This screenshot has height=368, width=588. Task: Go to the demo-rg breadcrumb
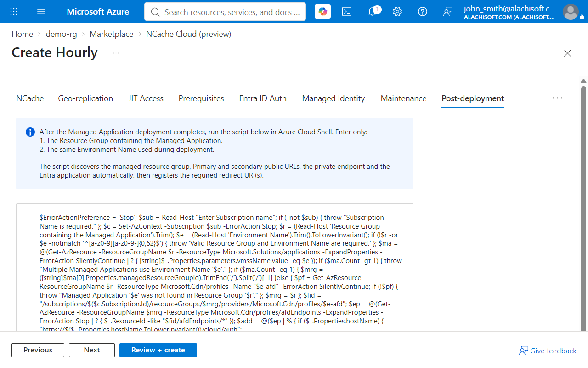pyautogui.click(x=62, y=34)
